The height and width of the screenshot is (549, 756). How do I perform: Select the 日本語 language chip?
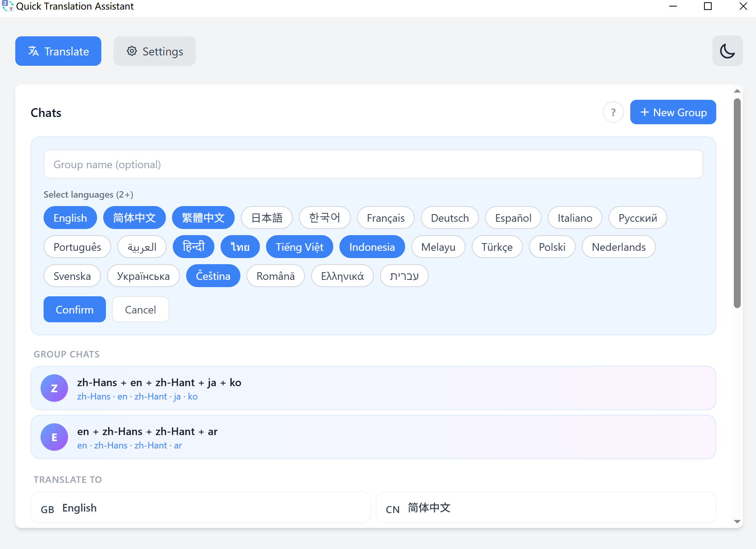266,218
